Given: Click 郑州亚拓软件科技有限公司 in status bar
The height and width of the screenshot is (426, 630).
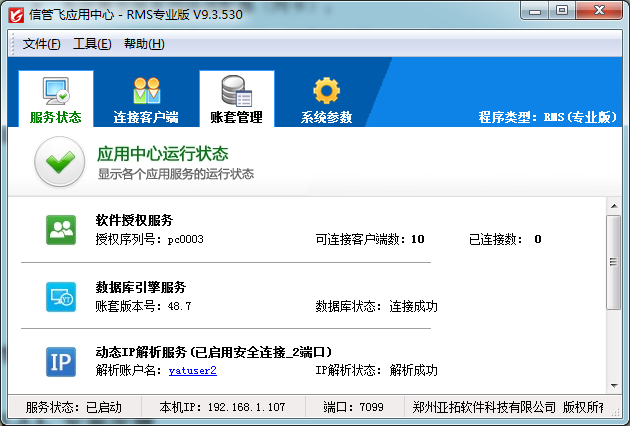Looking at the screenshot, I should [483, 408].
